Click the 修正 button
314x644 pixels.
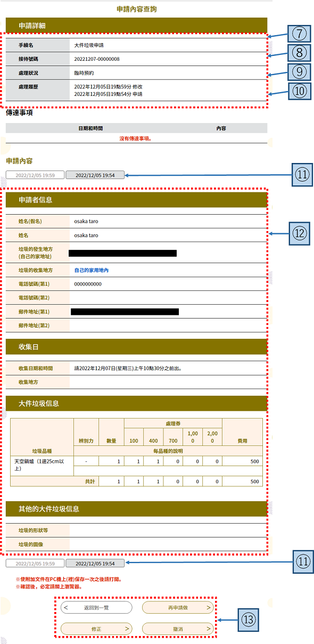pos(96,629)
